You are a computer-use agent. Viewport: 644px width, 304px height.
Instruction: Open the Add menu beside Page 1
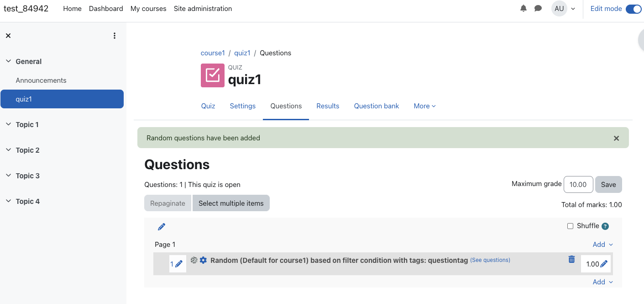pos(602,245)
